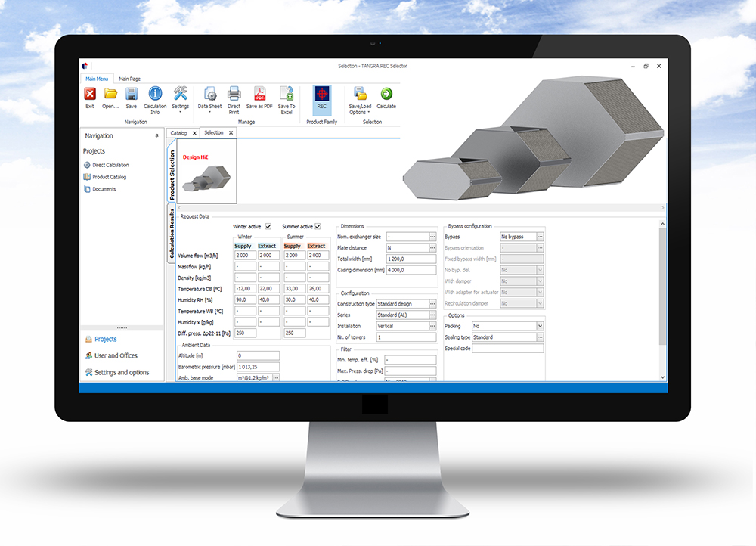Run the Calculate command
Viewport: 756px width, 546px height.
386,95
